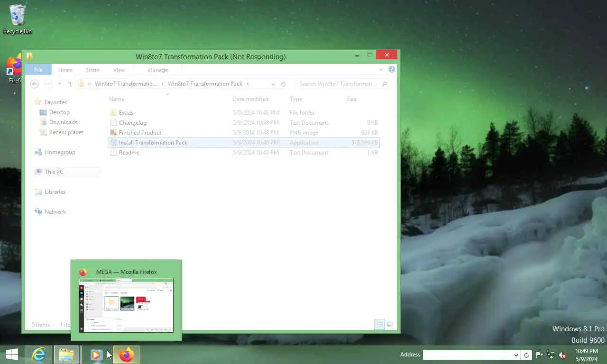Screen dimensions: 607x364
Task: Open the Manage ribbon tab
Action: click(158, 70)
